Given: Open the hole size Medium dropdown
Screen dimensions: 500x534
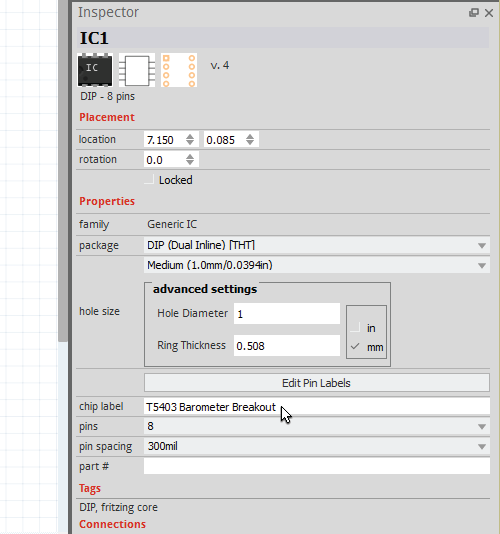Looking at the screenshot, I should pyautogui.click(x=317, y=265).
